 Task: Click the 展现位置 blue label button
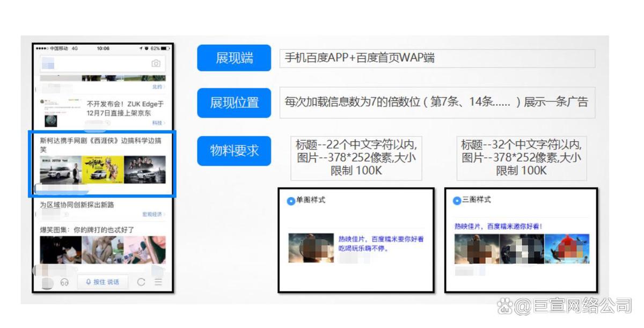tap(234, 103)
